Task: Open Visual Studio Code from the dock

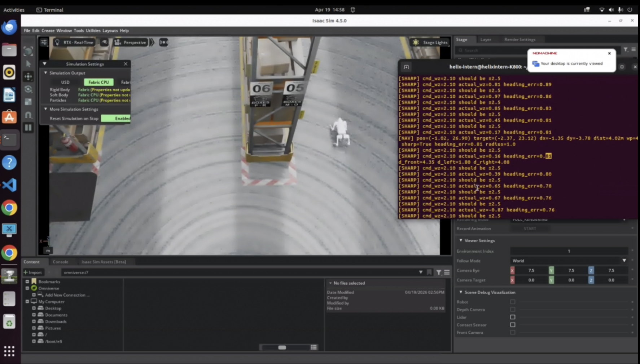Action: (x=9, y=185)
